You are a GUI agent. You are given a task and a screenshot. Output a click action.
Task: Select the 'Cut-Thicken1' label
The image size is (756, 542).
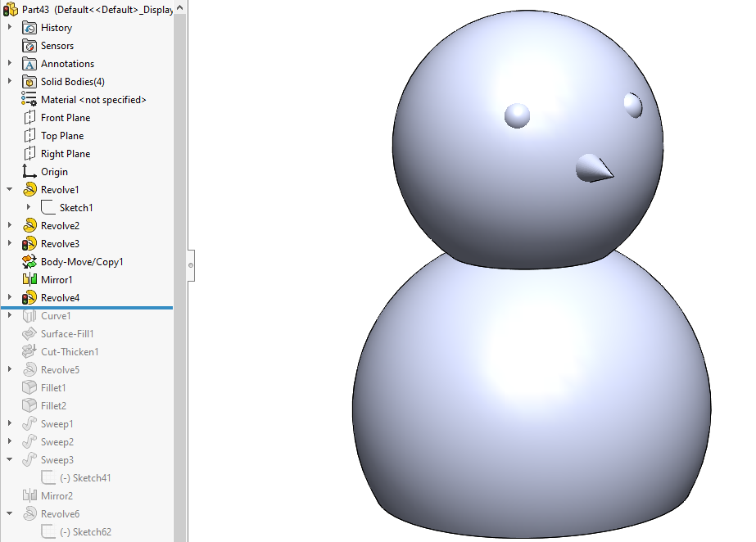tap(70, 352)
